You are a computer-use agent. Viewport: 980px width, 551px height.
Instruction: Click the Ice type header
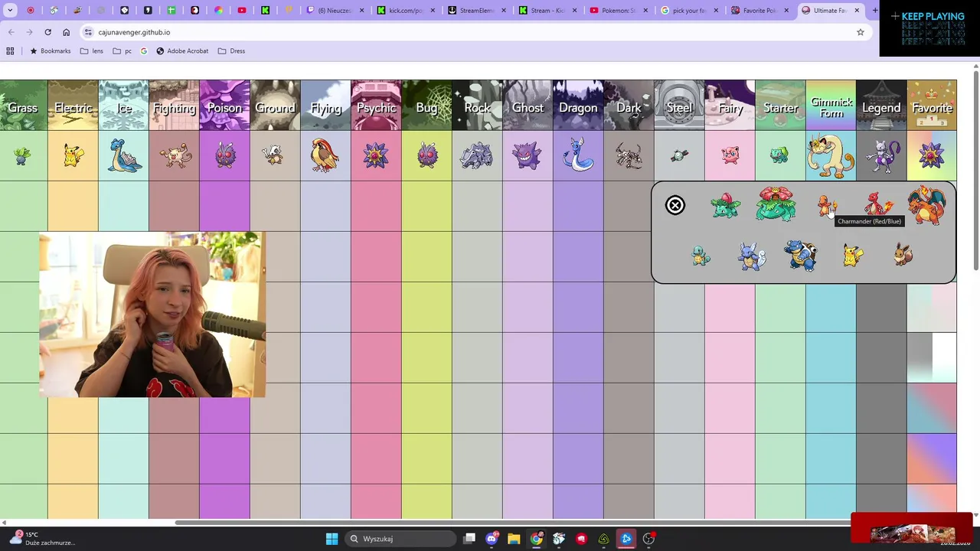coord(123,105)
